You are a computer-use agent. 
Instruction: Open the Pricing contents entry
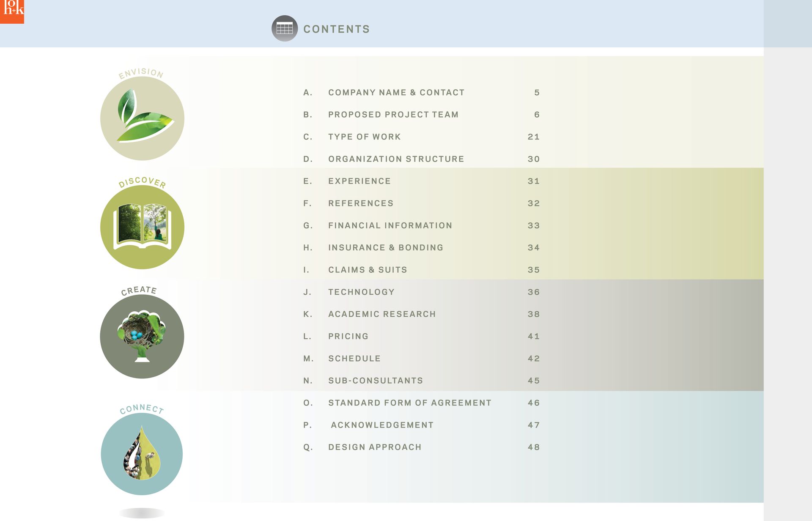[348, 337]
